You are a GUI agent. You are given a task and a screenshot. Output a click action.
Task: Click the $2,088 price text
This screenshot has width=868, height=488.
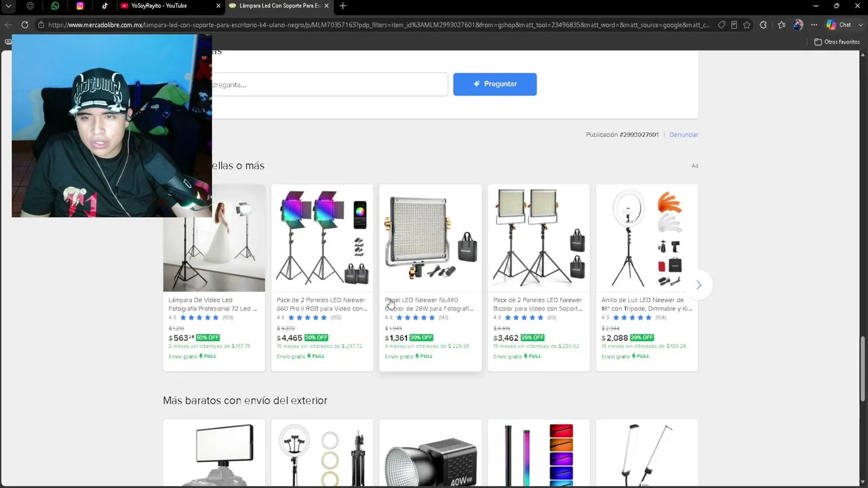(614, 338)
